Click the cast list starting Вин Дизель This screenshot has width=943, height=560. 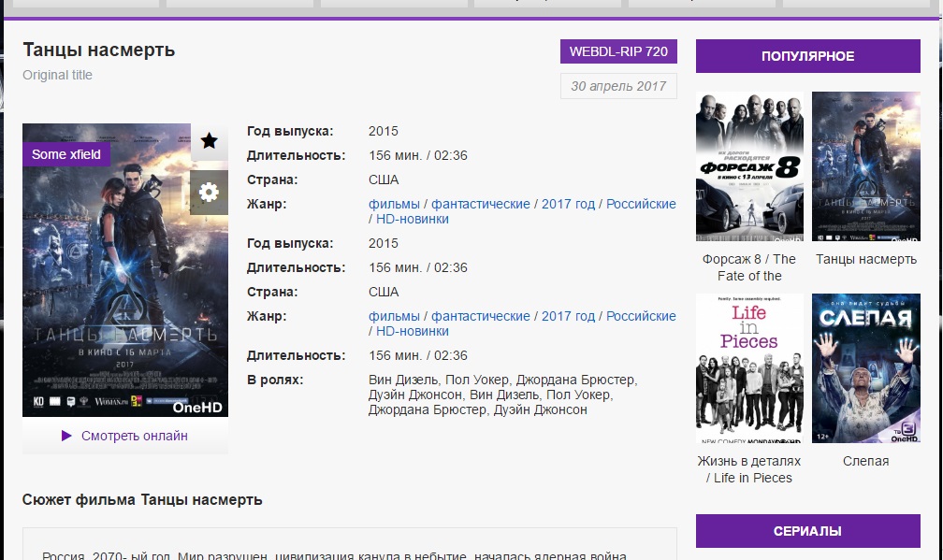tap(502, 395)
